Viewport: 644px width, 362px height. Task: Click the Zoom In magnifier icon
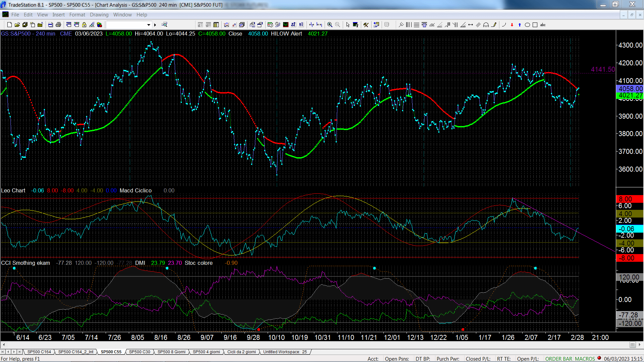coord(330,24)
